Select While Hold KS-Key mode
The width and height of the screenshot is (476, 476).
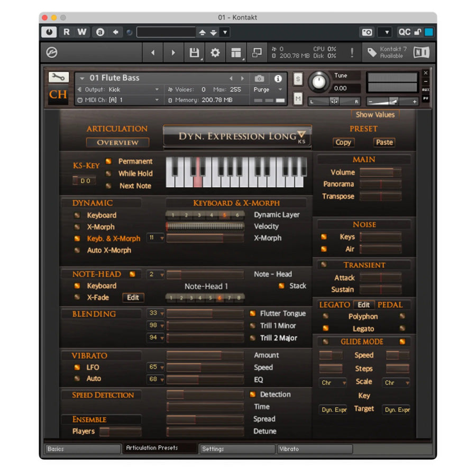point(108,173)
